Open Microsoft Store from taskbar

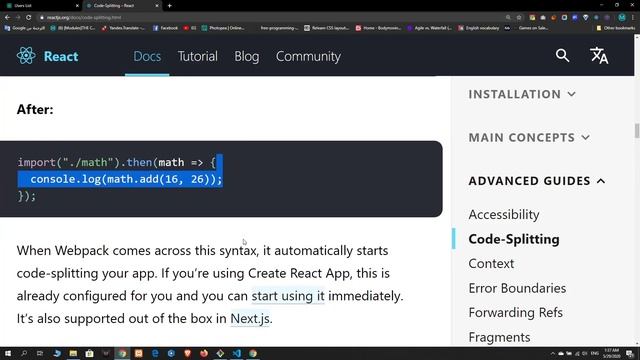tap(89, 353)
